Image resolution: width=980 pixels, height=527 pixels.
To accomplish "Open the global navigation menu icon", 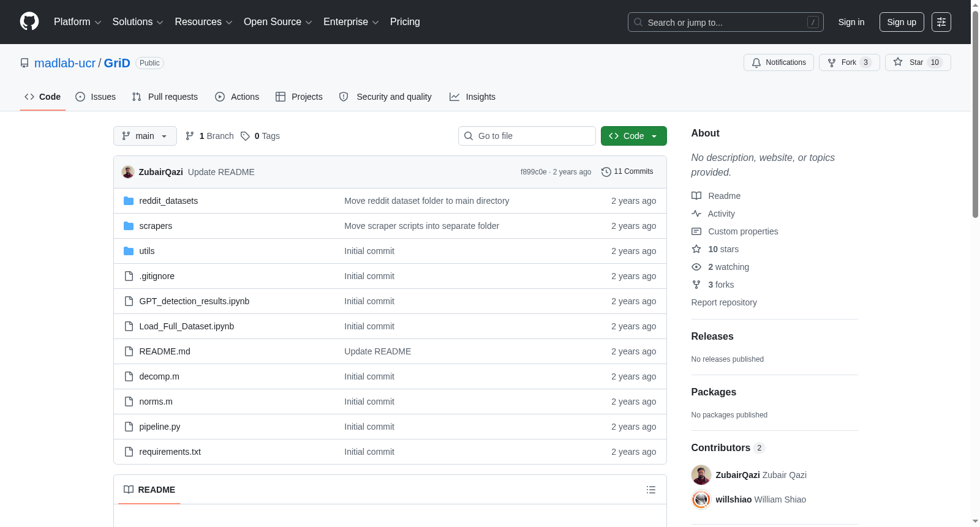I will click(x=941, y=22).
